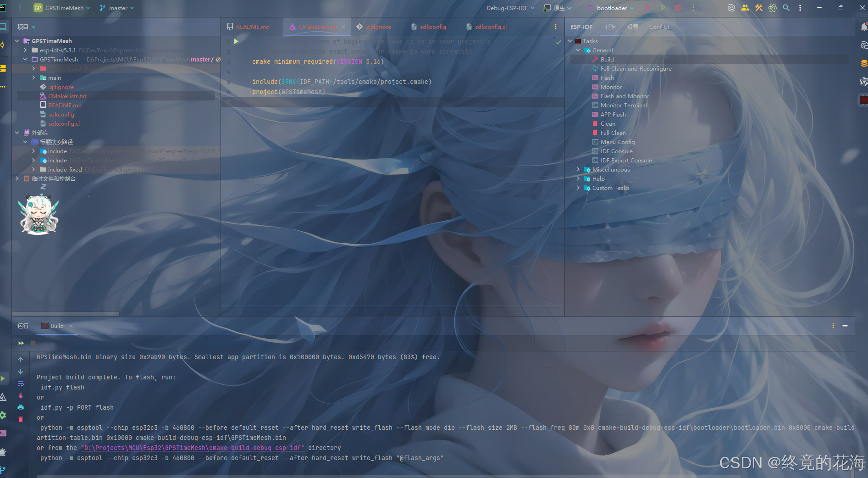The height and width of the screenshot is (478, 868).
Task: Toggle soft-wrap in the Build console
Action: click(21, 384)
